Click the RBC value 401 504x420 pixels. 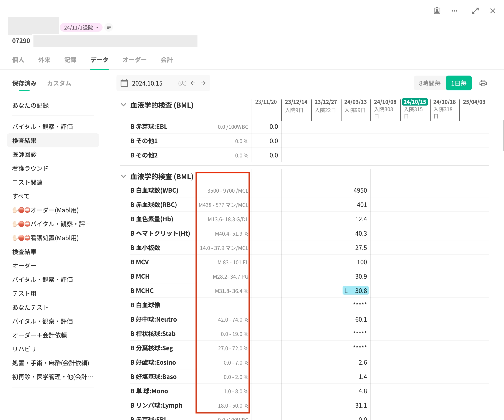pos(362,205)
